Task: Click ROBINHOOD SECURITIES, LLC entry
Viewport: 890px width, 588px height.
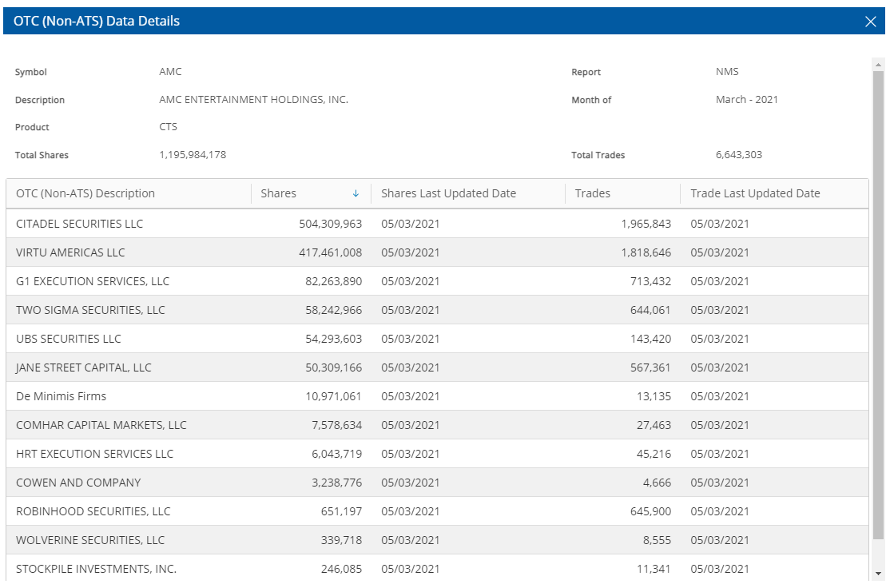Action: tap(93, 511)
